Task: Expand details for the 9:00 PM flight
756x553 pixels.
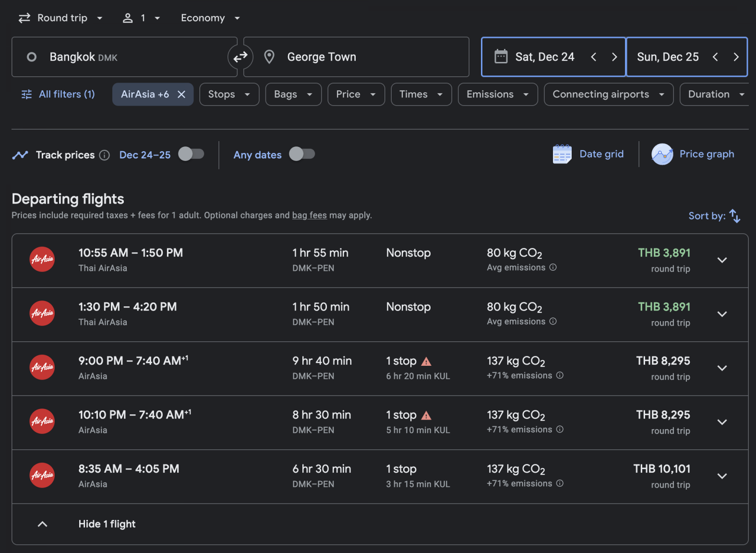Action: point(722,368)
